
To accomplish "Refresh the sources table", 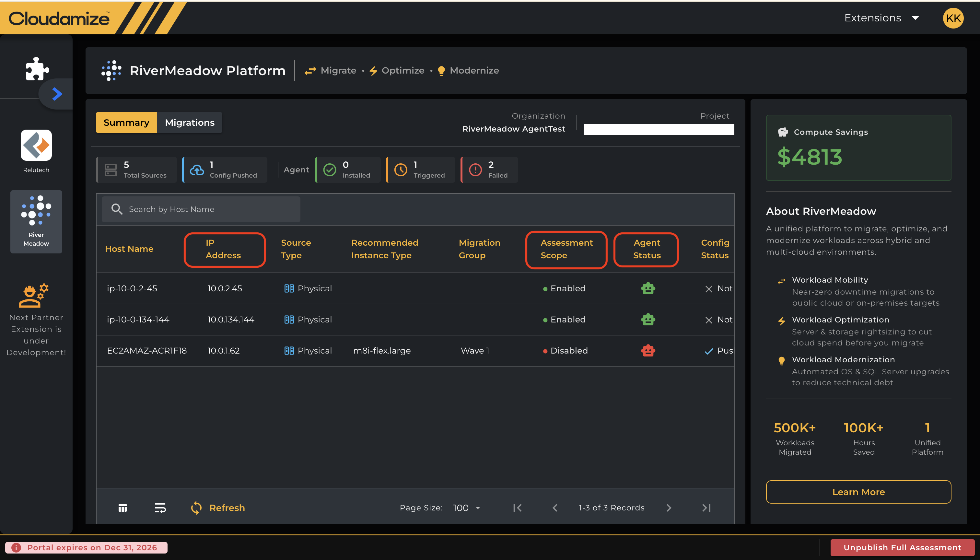I will 218,508.
